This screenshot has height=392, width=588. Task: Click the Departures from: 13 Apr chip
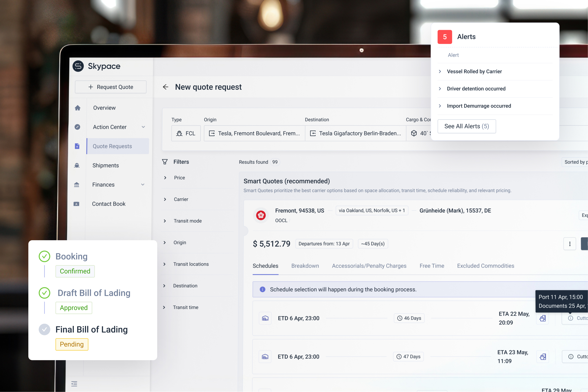(x=324, y=244)
